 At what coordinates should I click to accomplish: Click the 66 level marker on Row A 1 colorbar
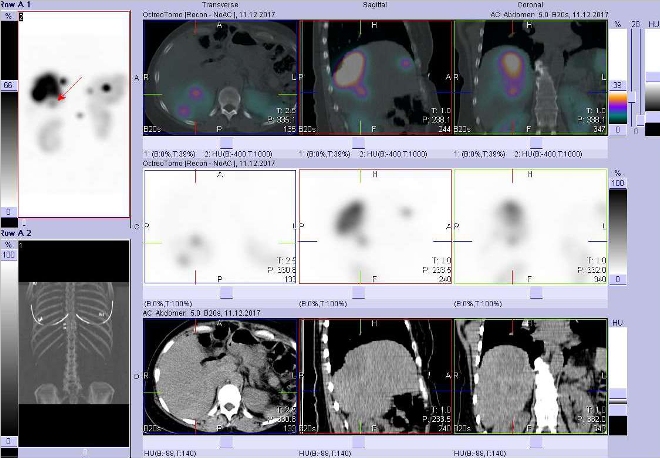point(9,86)
